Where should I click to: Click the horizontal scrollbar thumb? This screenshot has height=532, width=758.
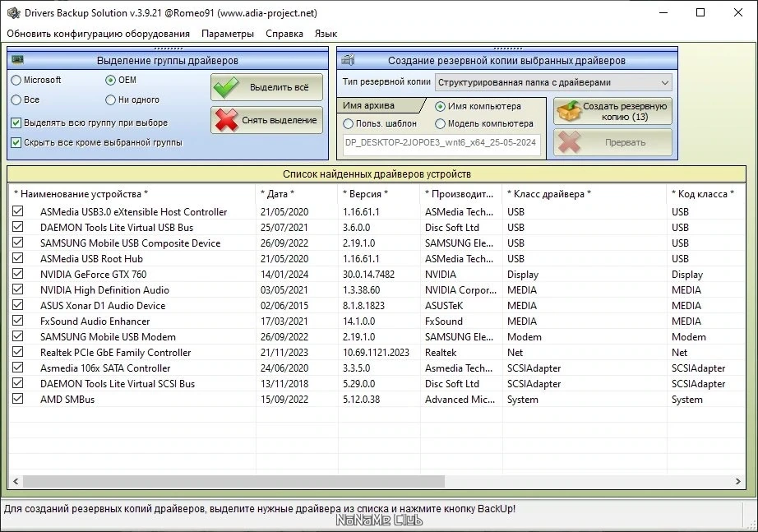[233, 481]
